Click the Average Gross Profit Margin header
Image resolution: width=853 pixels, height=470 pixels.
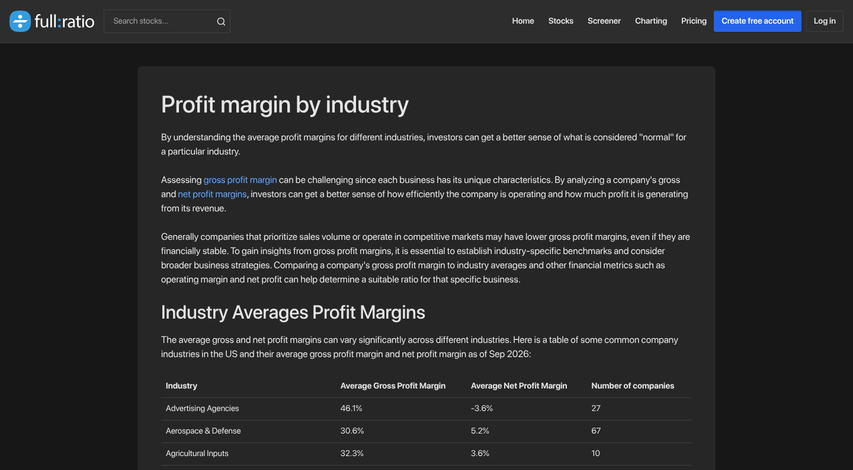[x=393, y=386]
